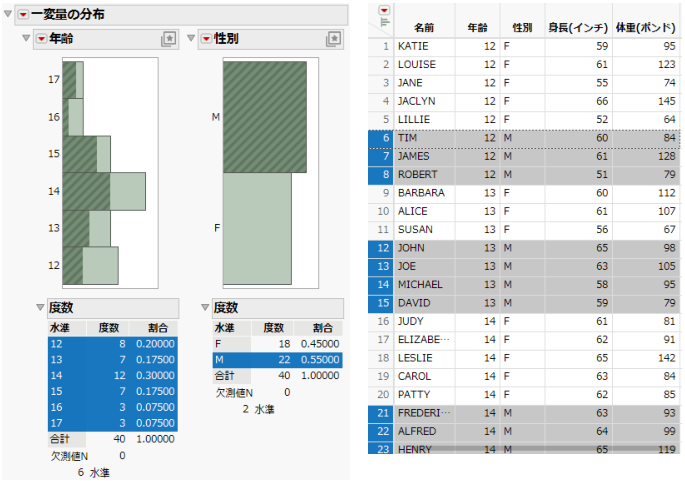Click the data table column sort icon
This screenshot has height=481, width=685.
384,22
